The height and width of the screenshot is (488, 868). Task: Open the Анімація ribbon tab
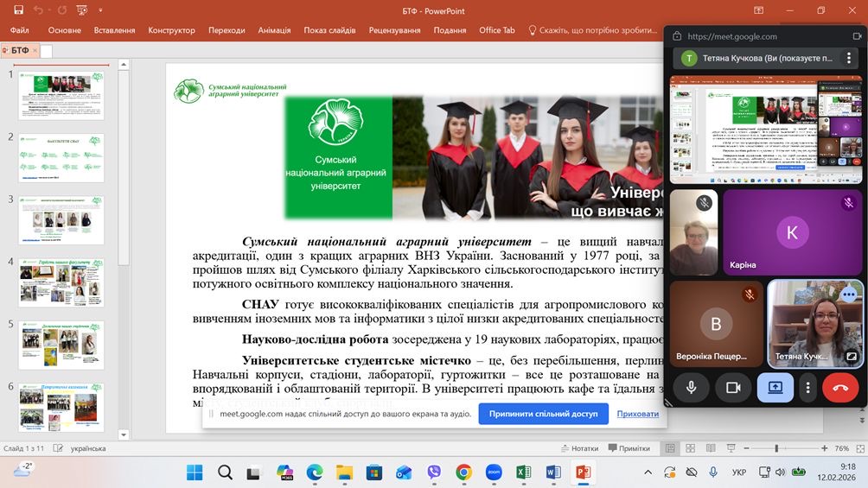tap(274, 30)
